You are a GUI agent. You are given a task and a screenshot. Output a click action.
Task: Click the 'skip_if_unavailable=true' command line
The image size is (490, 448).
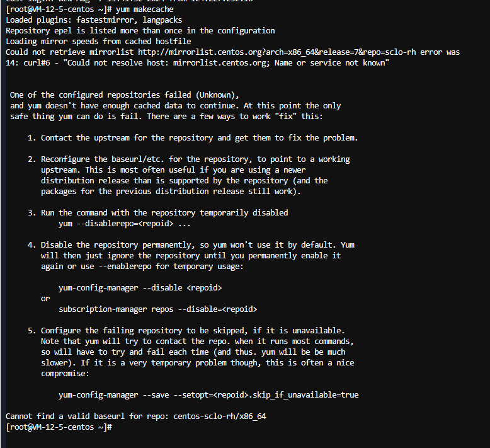pyautogui.click(x=208, y=395)
